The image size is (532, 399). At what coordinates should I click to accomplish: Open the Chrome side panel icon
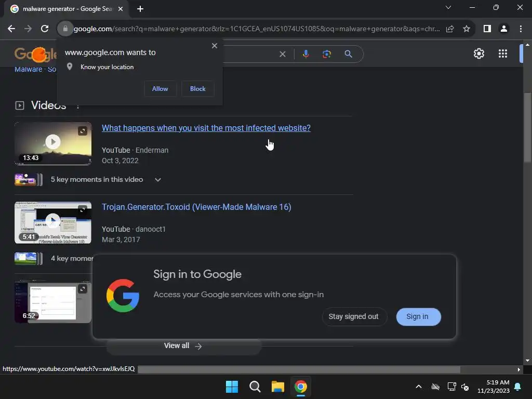pos(487,29)
